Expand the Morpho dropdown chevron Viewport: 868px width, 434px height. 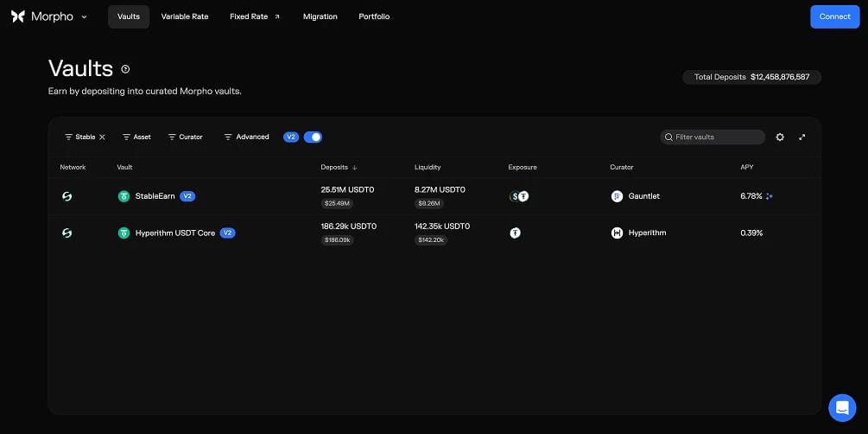point(84,16)
